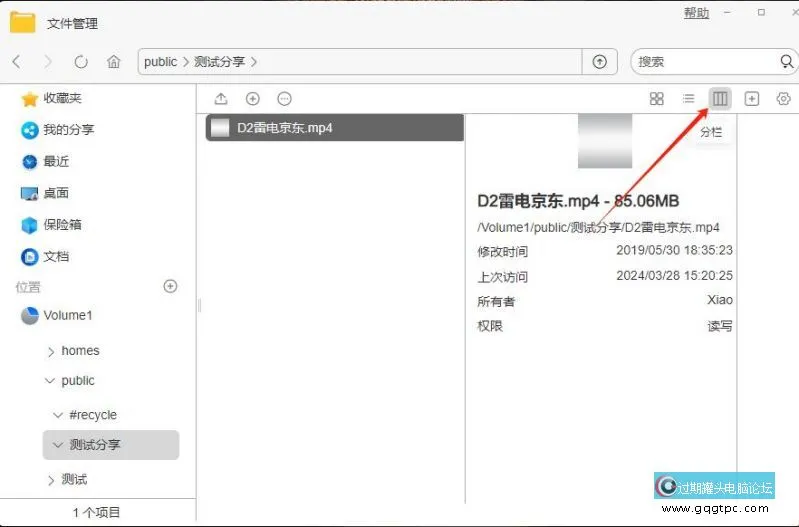The height and width of the screenshot is (527, 799).
Task: Click the permission value 读写
Action: [720, 326]
